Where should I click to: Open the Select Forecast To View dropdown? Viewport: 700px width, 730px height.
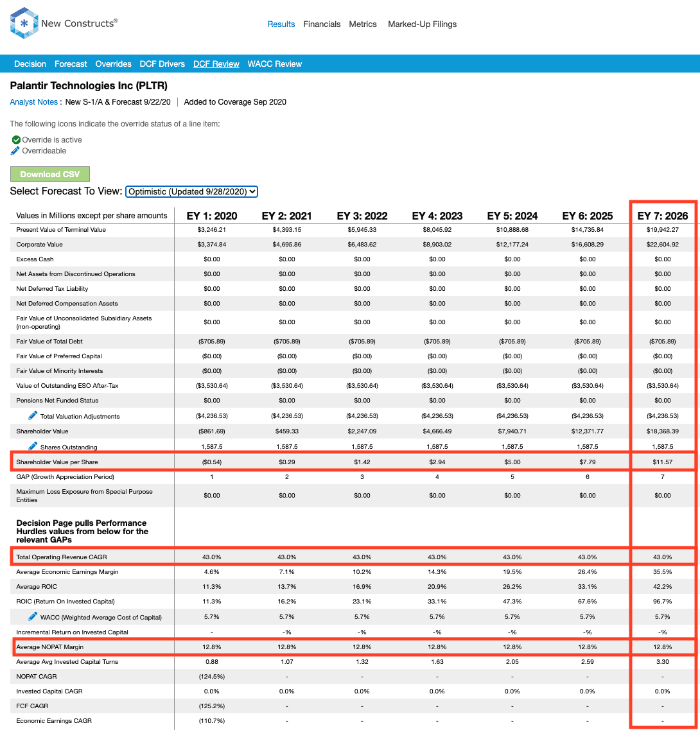pos(191,191)
